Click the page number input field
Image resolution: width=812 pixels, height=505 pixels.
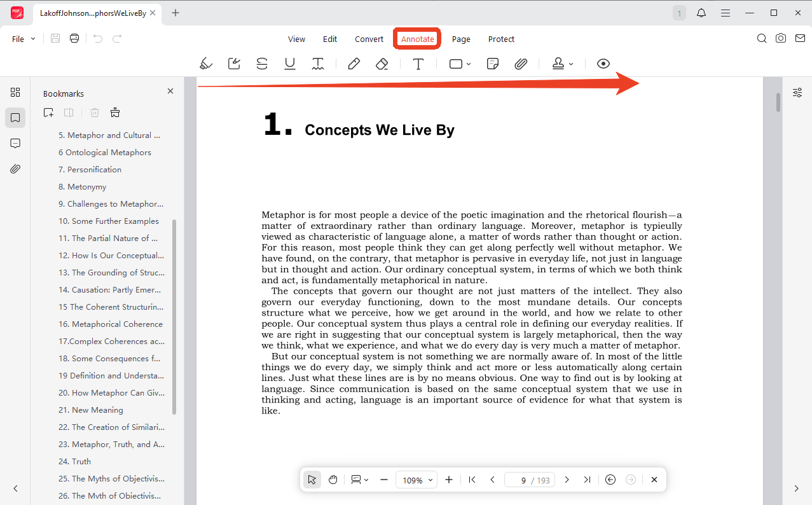tap(530, 480)
